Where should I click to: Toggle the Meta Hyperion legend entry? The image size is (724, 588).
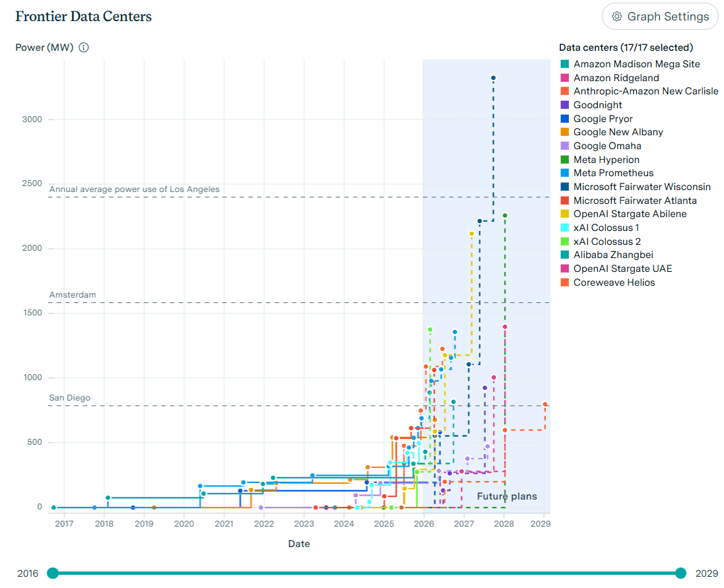(601, 160)
